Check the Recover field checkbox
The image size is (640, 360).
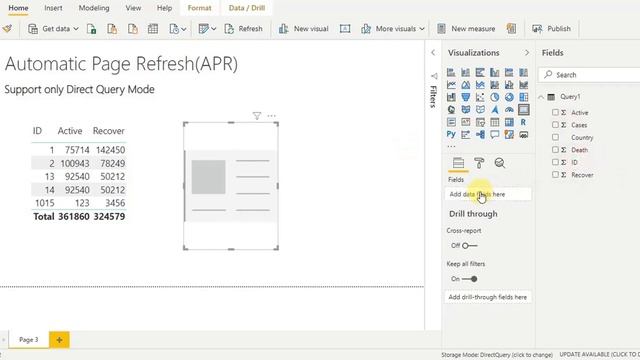click(555, 175)
